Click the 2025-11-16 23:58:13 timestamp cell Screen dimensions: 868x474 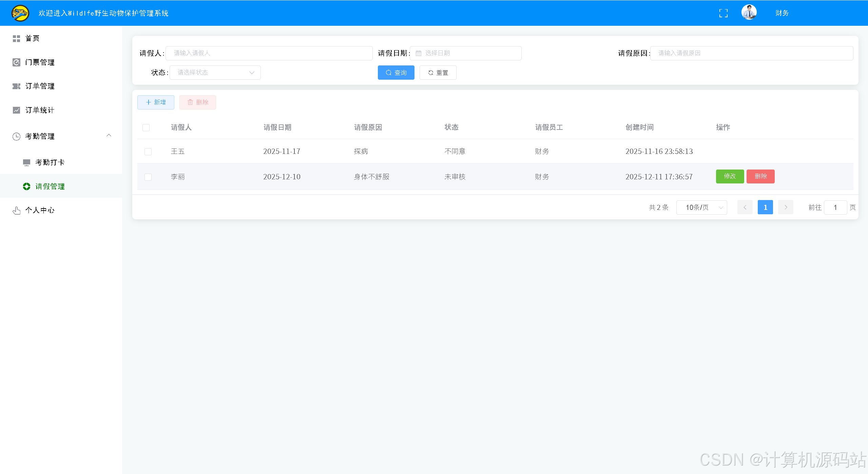659,151
